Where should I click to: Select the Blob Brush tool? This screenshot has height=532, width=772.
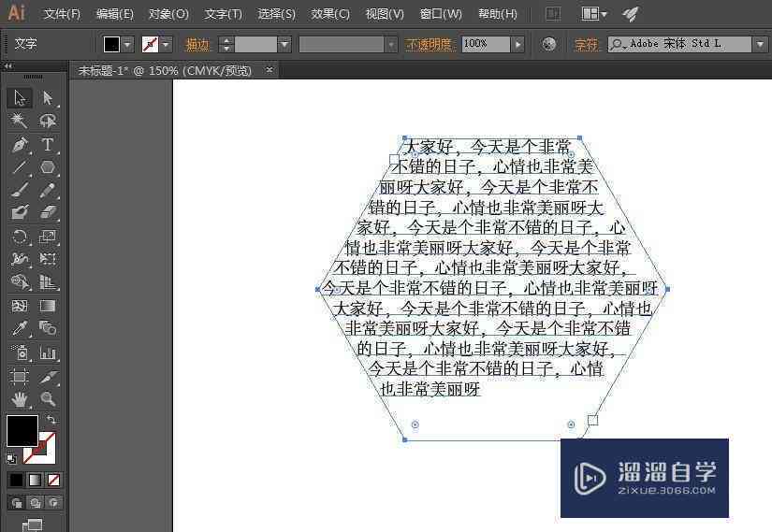[x=20, y=212]
